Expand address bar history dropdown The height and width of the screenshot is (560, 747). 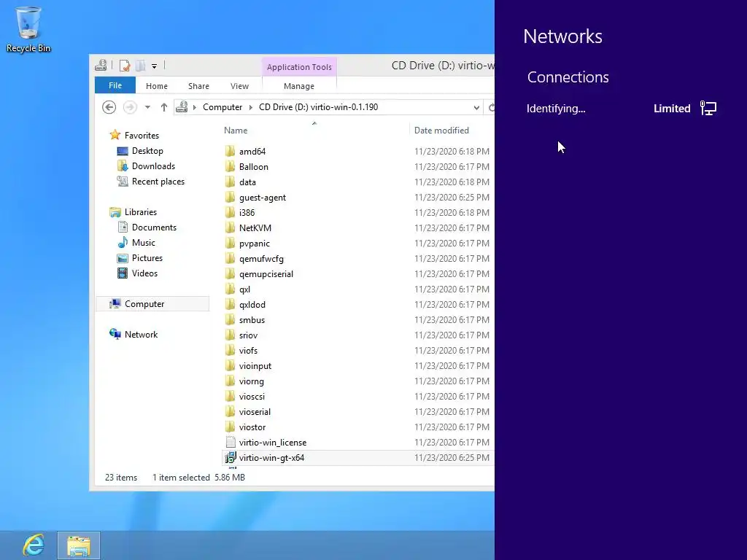pyautogui.click(x=476, y=108)
